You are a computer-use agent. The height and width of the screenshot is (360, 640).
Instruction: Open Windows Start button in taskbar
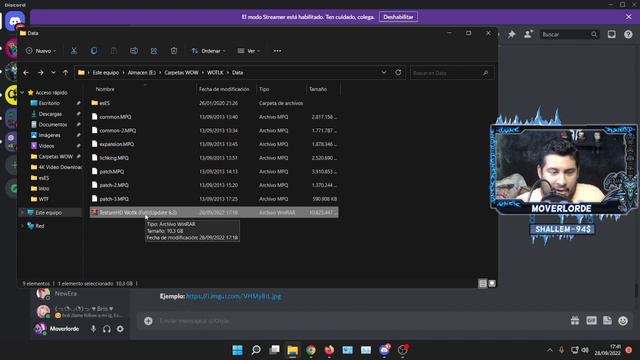[x=237, y=350]
